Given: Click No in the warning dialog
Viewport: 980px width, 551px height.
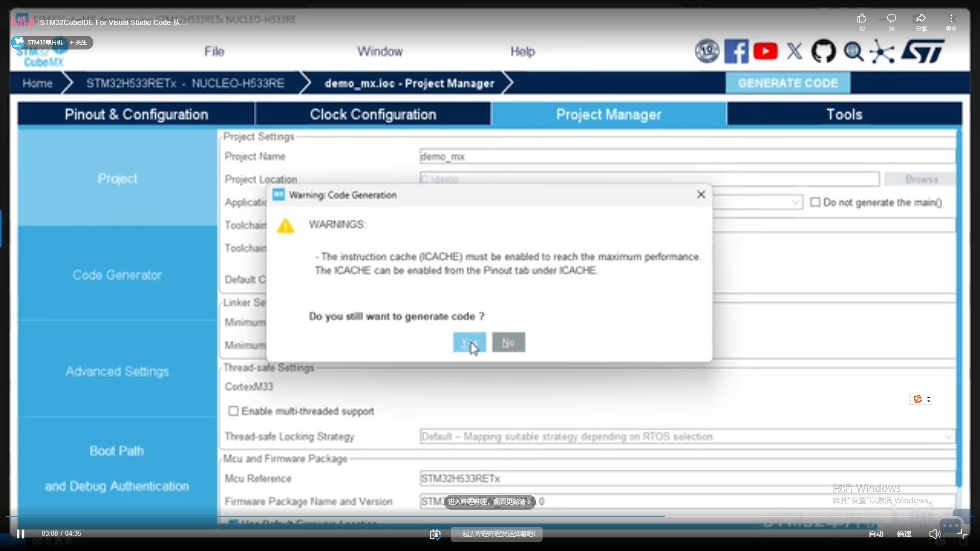Looking at the screenshot, I should point(508,342).
